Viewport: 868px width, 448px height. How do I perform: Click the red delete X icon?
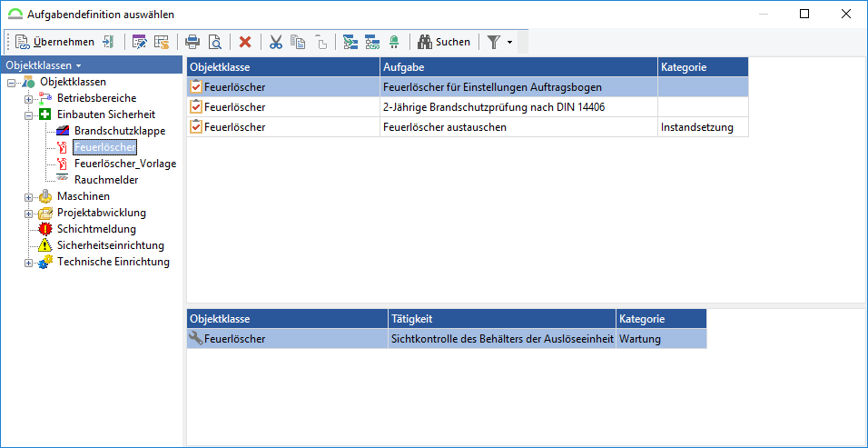point(245,42)
